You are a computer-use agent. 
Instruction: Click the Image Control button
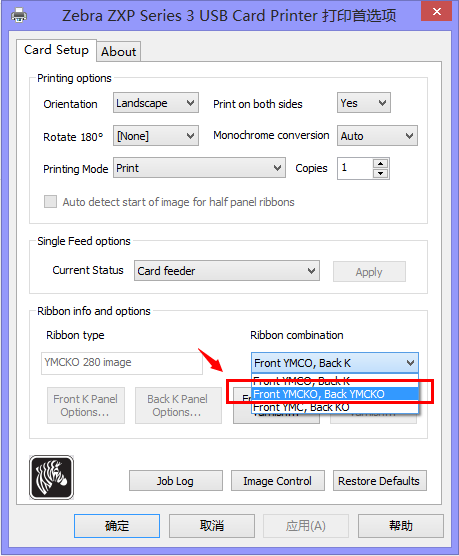[278, 481]
